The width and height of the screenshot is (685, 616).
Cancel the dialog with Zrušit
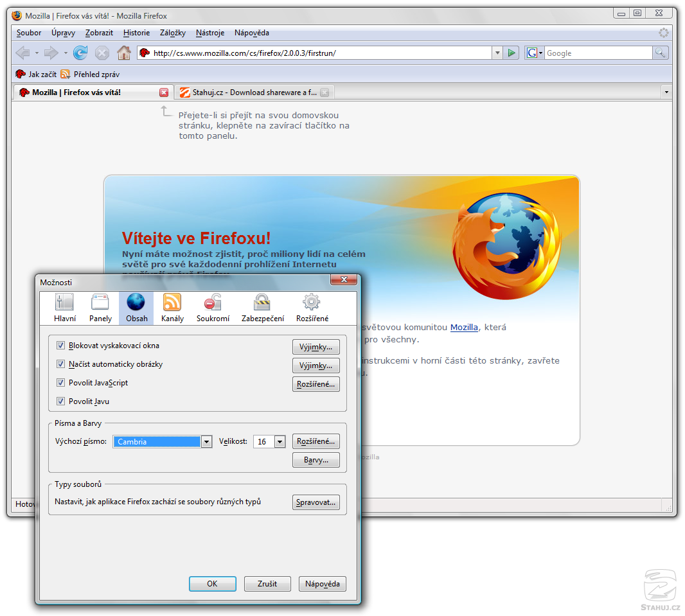(267, 584)
